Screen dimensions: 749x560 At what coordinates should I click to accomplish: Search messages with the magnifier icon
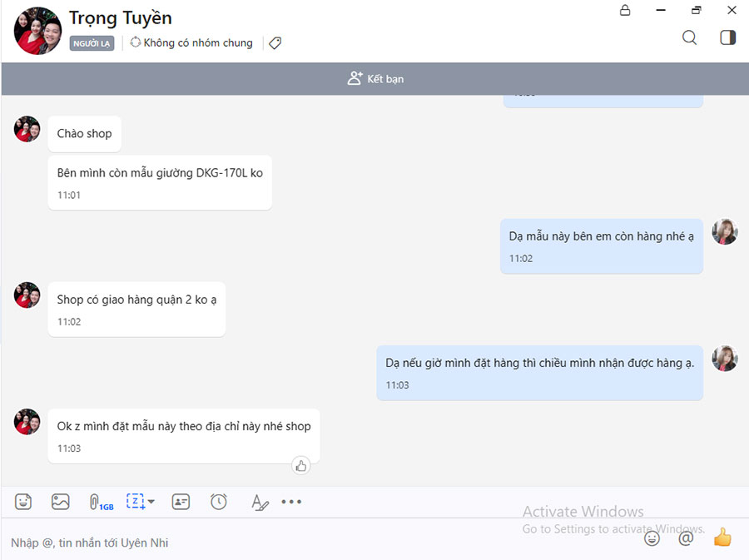coord(689,37)
